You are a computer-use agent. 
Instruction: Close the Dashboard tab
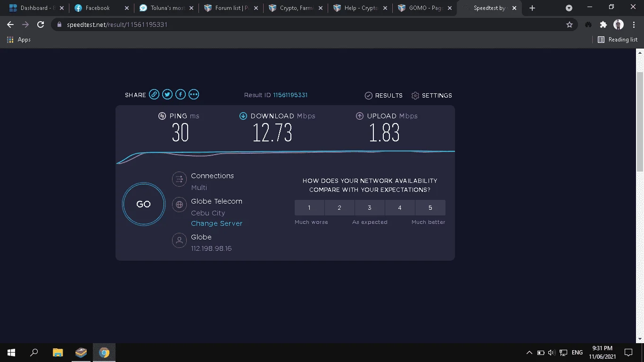point(62,8)
